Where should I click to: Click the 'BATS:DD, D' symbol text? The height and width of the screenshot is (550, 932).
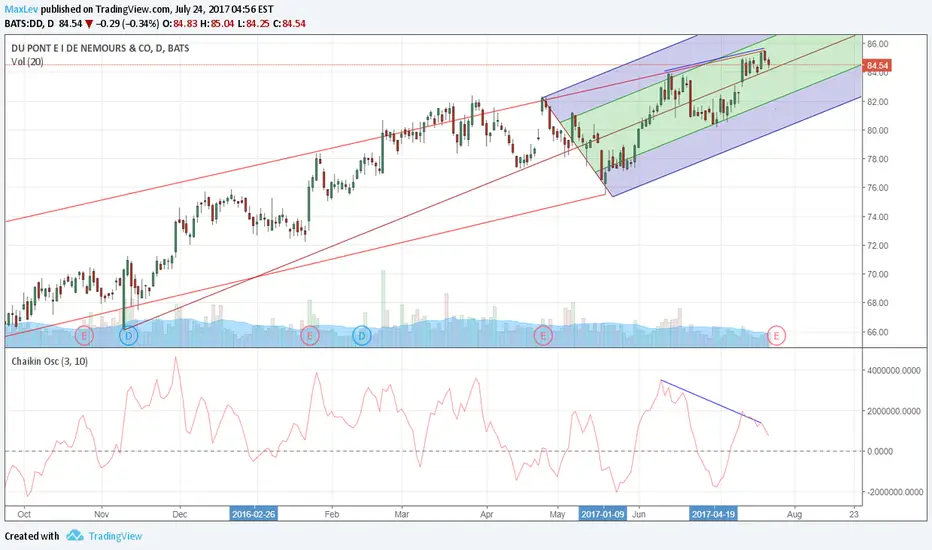29,24
